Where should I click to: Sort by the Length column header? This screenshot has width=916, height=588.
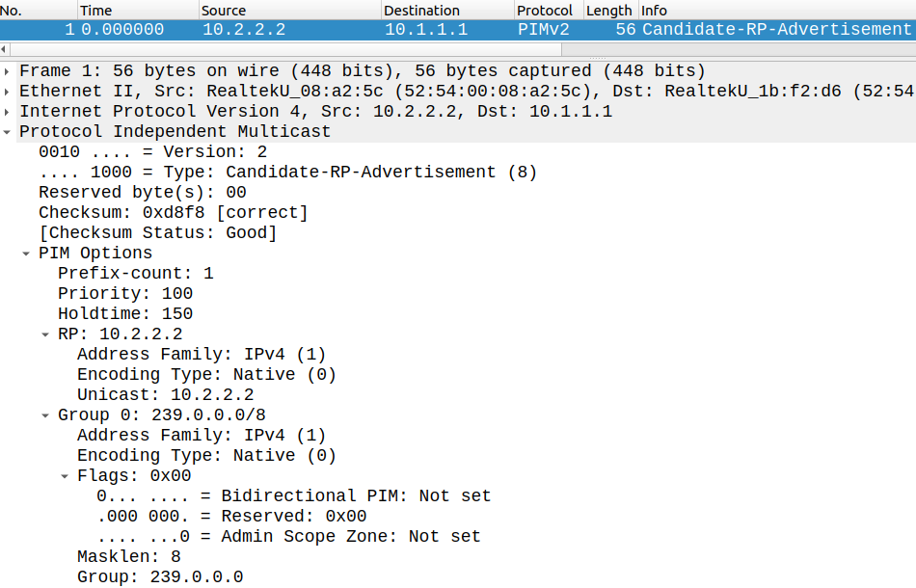(x=611, y=11)
